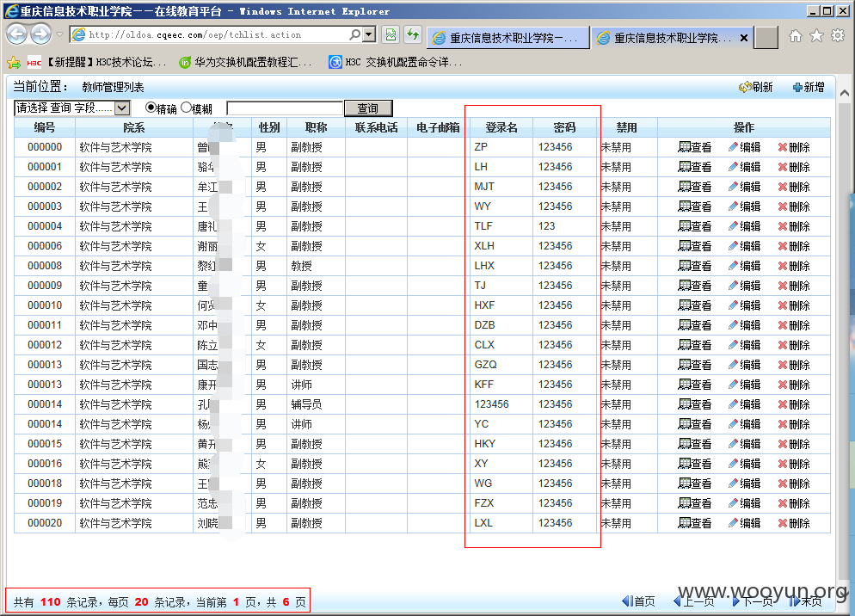Open the address bar history dropdown arrow
The height and width of the screenshot is (616, 855).
pyautogui.click(x=369, y=34)
